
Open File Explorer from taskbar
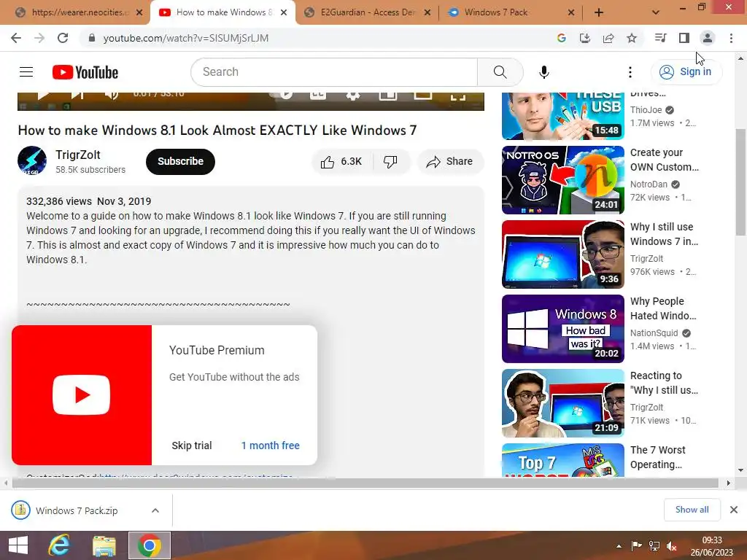point(104,545)
